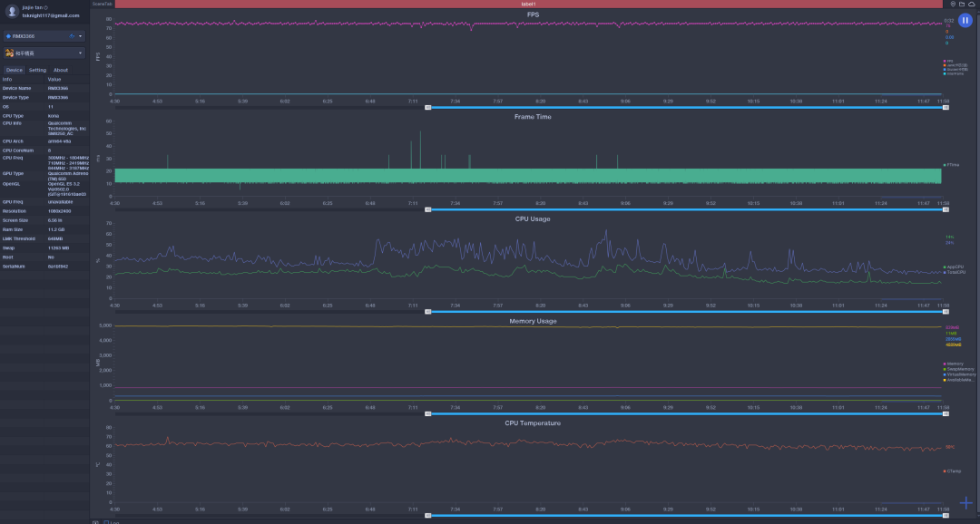Viewport: 980px width, 524px height.
Task: Toggle Stutter series in FPS chart legend
Action: (x=955, y=69)
